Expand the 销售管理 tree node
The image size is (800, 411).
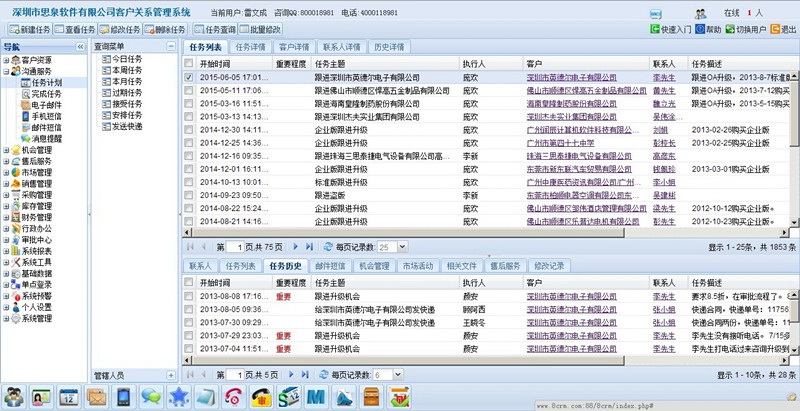6,184
